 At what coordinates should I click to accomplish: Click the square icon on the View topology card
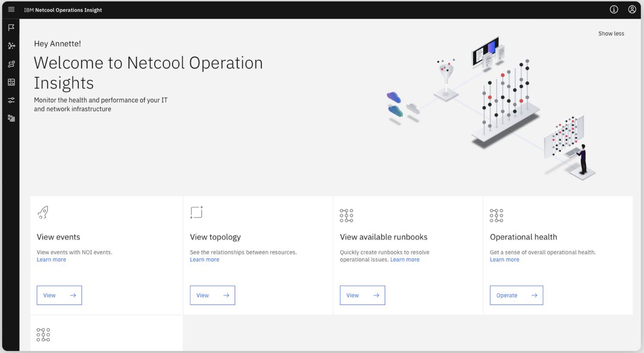pyautogui.click(x=196, y=212)
